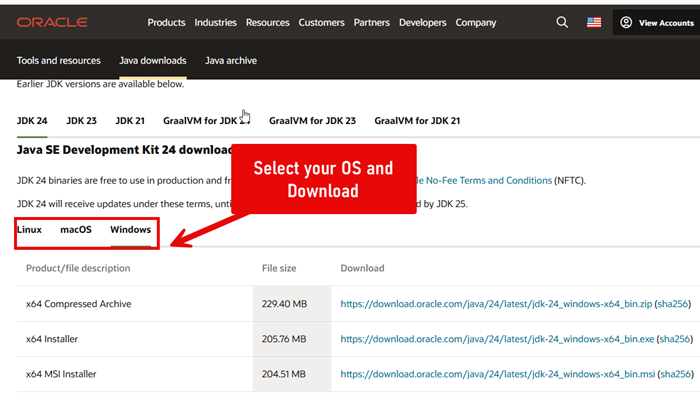
Task: Open sha256 link for MSI installer
Action: pyautogui.click(x=675, y=374)
